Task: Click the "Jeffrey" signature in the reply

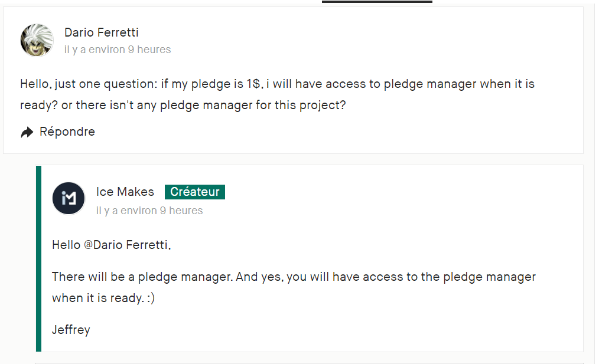Action: click(x=71, y=330)
